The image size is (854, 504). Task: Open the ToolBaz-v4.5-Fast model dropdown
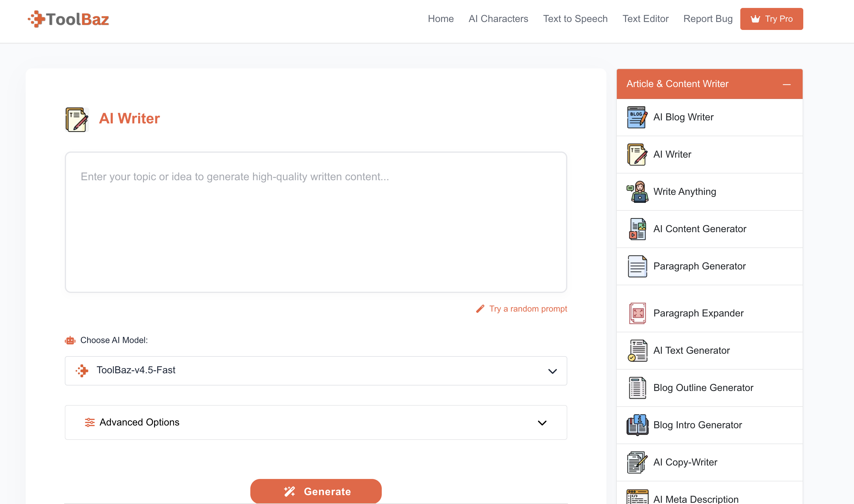[x=316, y=371]
